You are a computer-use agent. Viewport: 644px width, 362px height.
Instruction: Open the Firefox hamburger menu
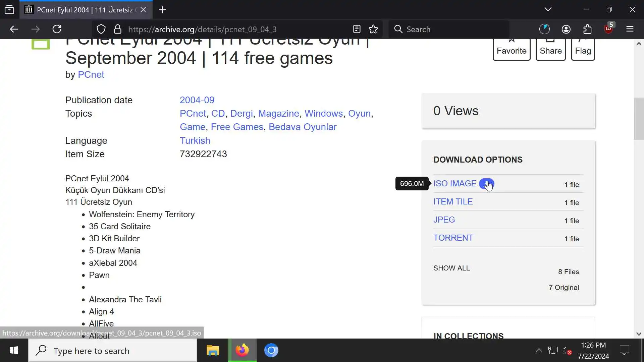630,29
